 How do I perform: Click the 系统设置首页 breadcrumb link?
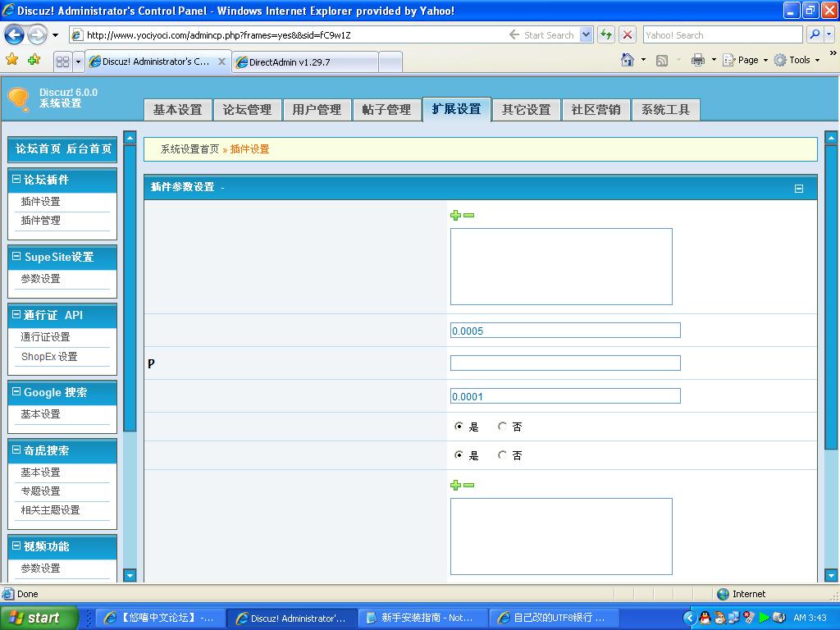tap(189, 149)
